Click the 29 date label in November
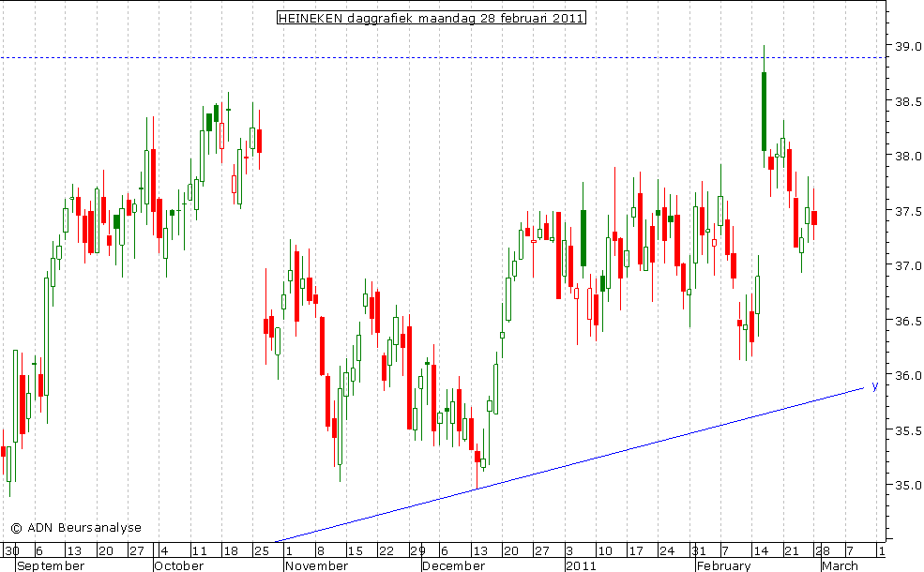924x572 pixels. [417, 550]
